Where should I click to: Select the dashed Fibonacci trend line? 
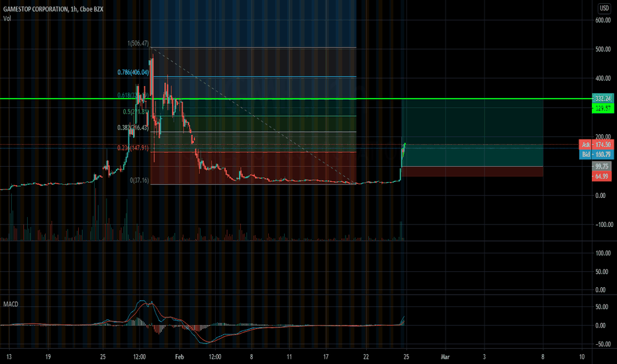coord(253,116)
